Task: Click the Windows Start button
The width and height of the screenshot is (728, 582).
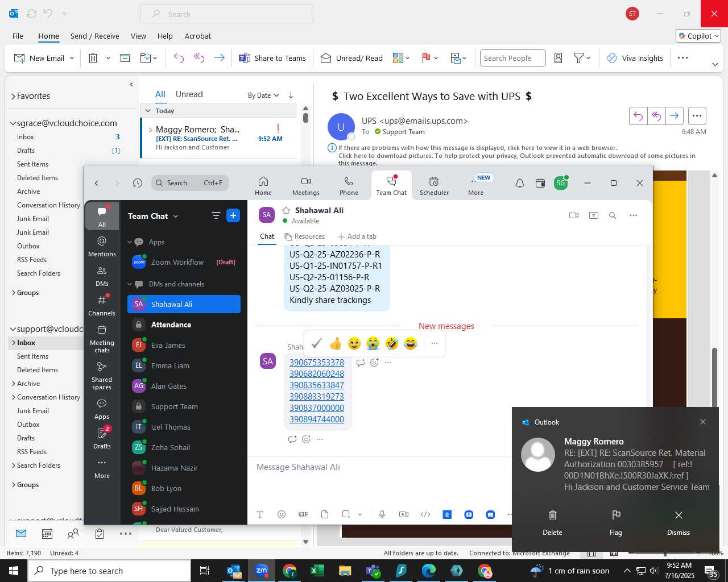Action: pyautogui.click(x=14, y=571)
